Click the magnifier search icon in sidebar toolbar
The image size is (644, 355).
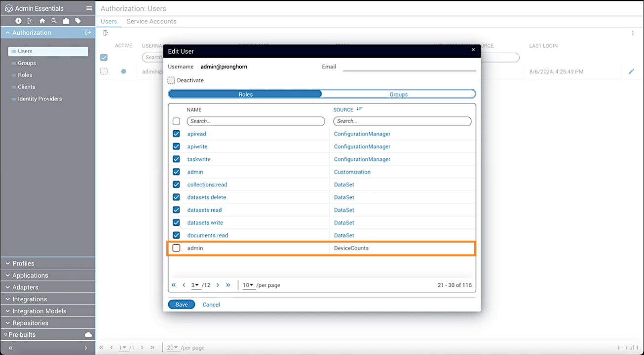[x=54, y=21]
